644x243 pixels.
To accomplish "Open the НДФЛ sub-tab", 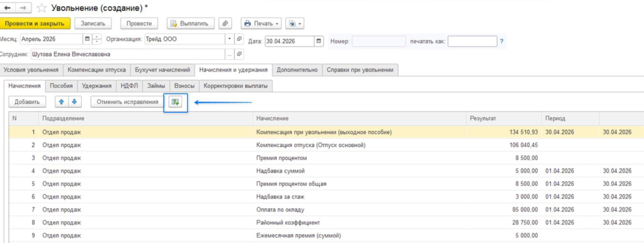I will [x=130, y=86].
